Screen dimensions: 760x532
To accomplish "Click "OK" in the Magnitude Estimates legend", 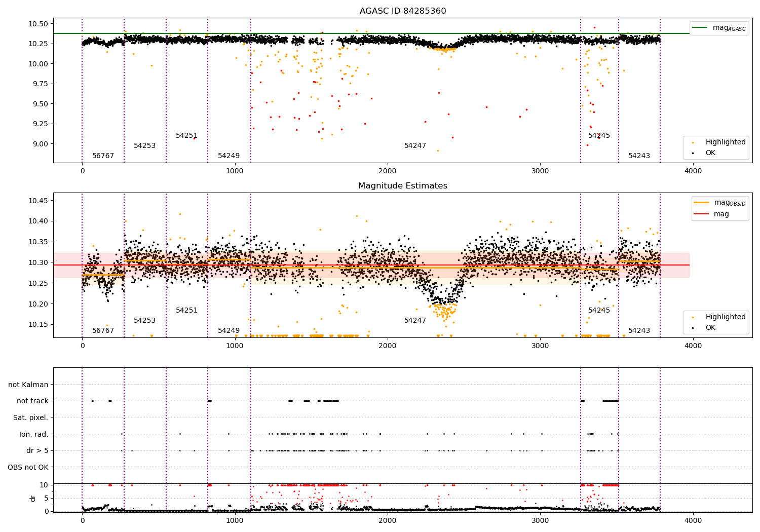I will [710, 328].
